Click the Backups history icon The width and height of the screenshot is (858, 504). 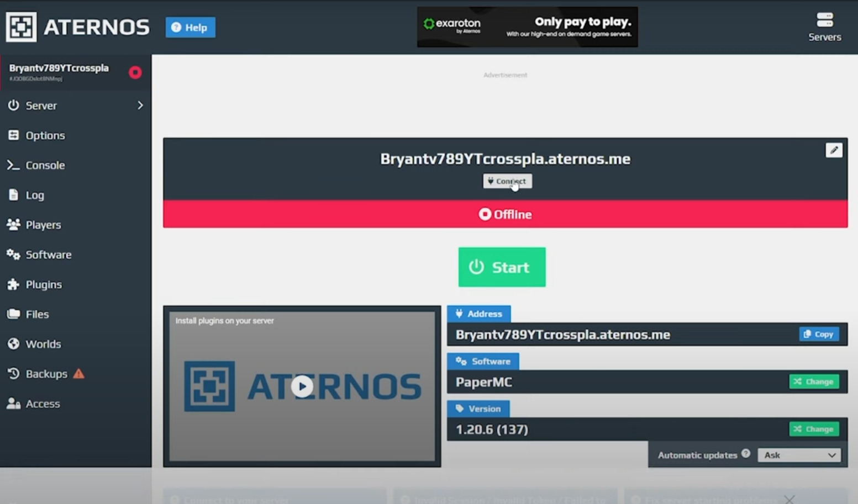[x=13, y=373]
